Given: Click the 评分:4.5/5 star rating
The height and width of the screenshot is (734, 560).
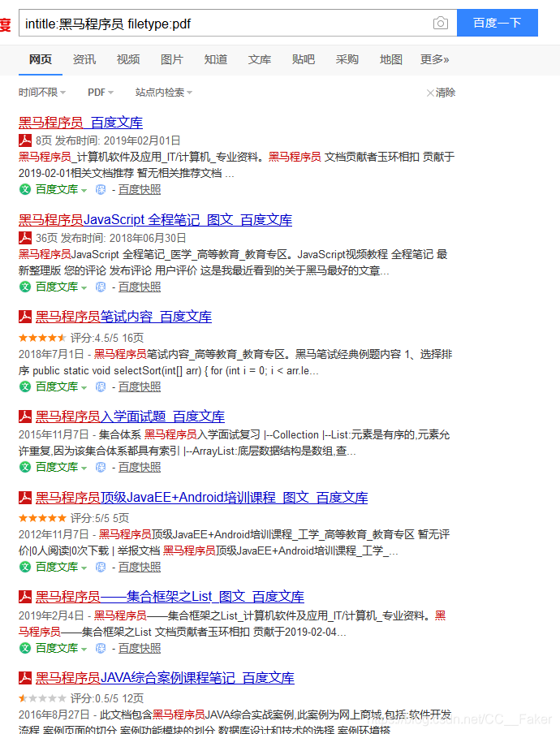Looking at the screenshot, I should pyautogui.click(x=42, y=338).
